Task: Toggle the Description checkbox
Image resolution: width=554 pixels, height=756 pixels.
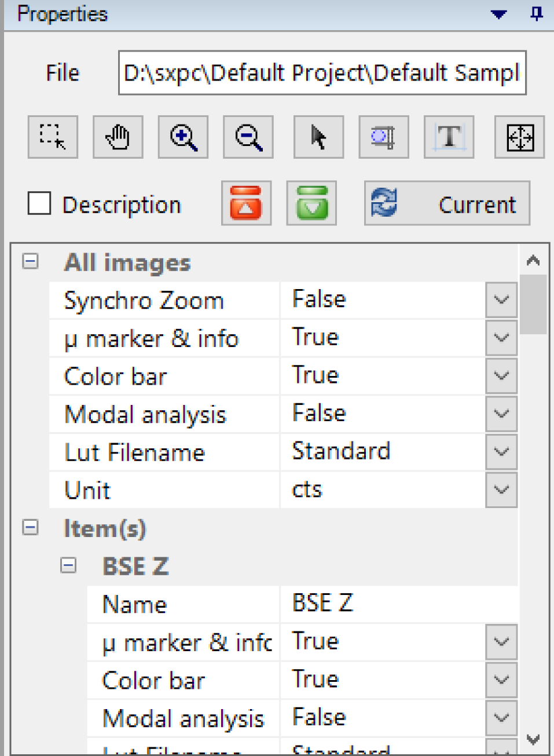Action: 39,204
